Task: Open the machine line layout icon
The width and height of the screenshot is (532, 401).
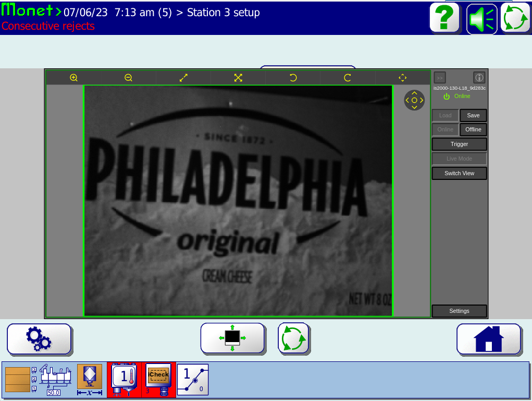Action: click(x=56, y=375)
